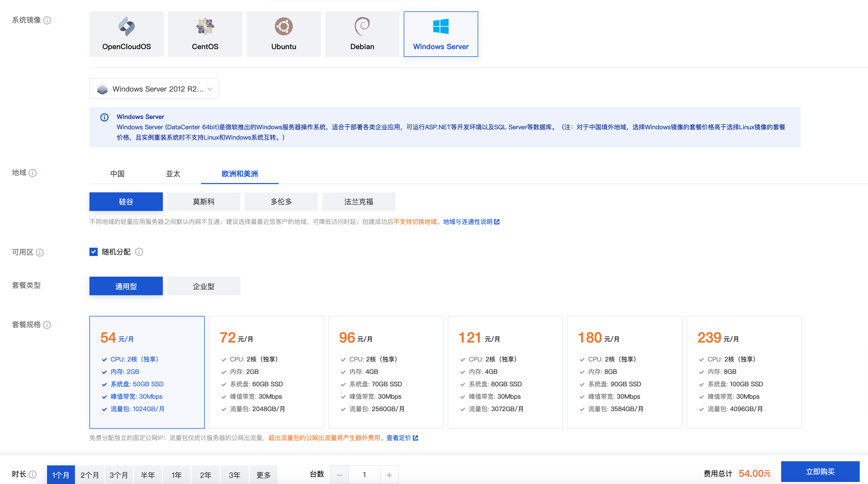Open the 地域与连通性说明 link
Viewport: 868px width, 484px height.
pyautogui.click(x=468, y=222)
